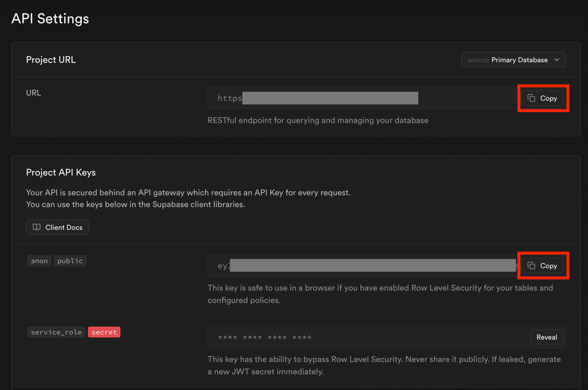This screenshot has width=588, height=390.
Task: Click the copy icon for anon key
Action: [531, 266]
